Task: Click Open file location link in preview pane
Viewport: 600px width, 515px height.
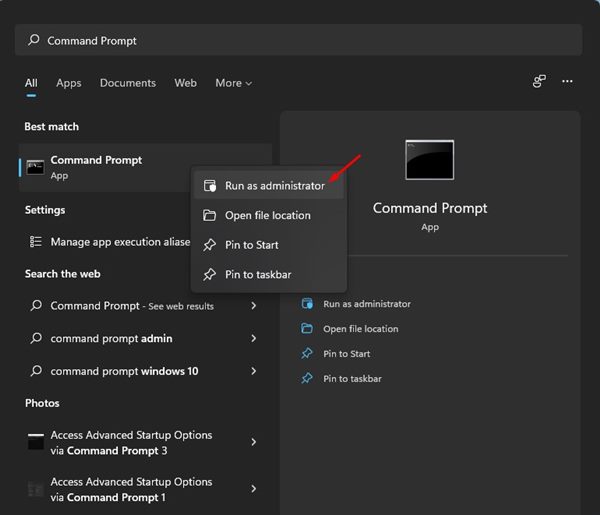Action: pyautogui.click(x=360, y=329)
